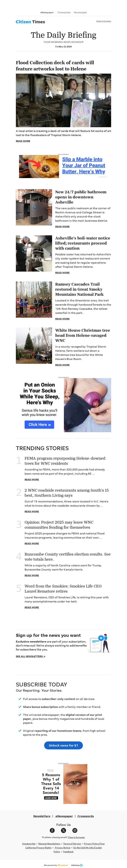This screenshot has height=868, width=127.
Task: Click the onion ad's Click Here button
Action: coord(39,425)
